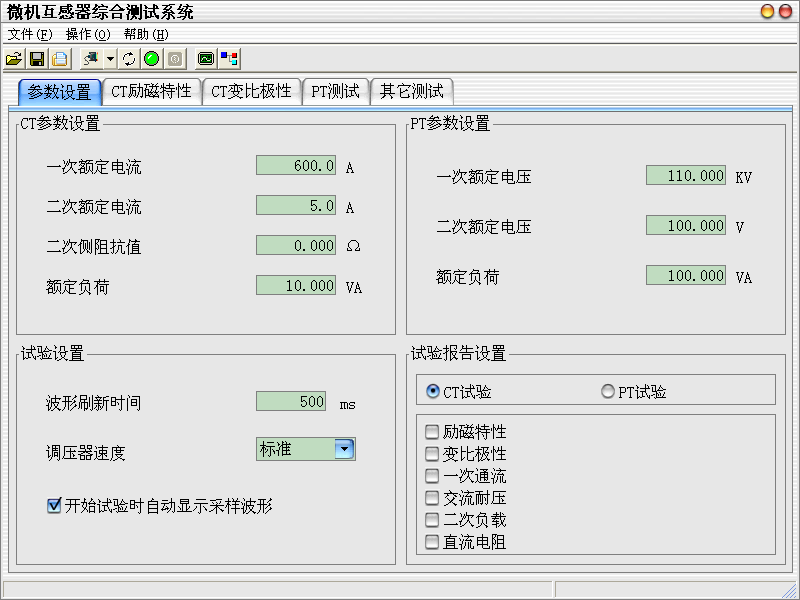Open dropdown arrow beside the connection icon

[x=110, y=59]
